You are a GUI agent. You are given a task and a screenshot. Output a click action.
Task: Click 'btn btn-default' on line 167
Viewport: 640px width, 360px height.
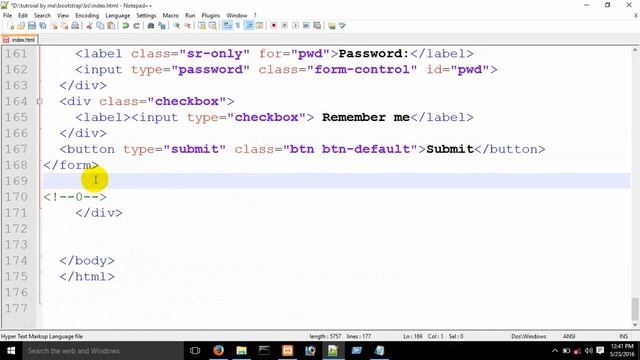click(x=350, y=149)
